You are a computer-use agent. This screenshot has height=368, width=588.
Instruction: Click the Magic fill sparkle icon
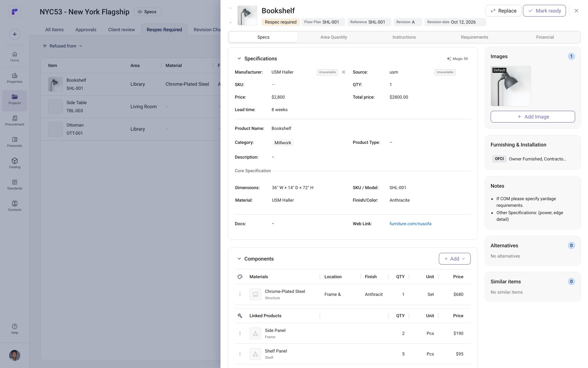[449, 59]
